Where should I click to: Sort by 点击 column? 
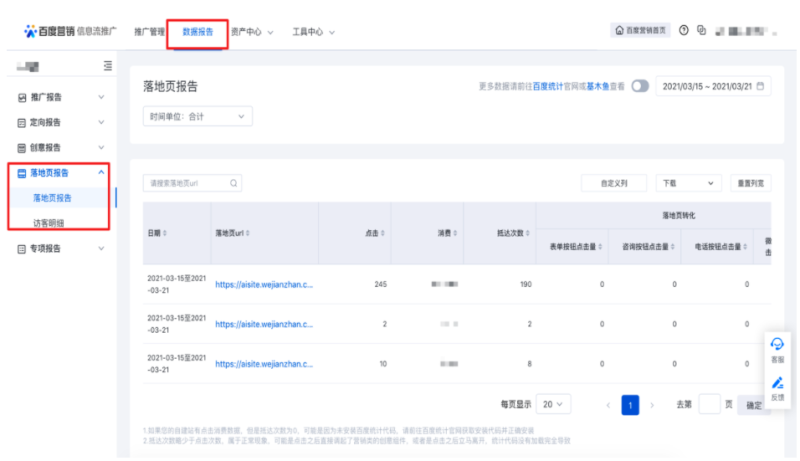tap(383, 233)
